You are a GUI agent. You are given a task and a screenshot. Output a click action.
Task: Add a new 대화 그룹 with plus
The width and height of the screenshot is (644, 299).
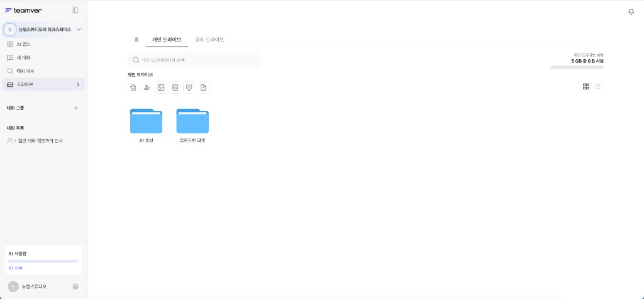pos(76,108)
